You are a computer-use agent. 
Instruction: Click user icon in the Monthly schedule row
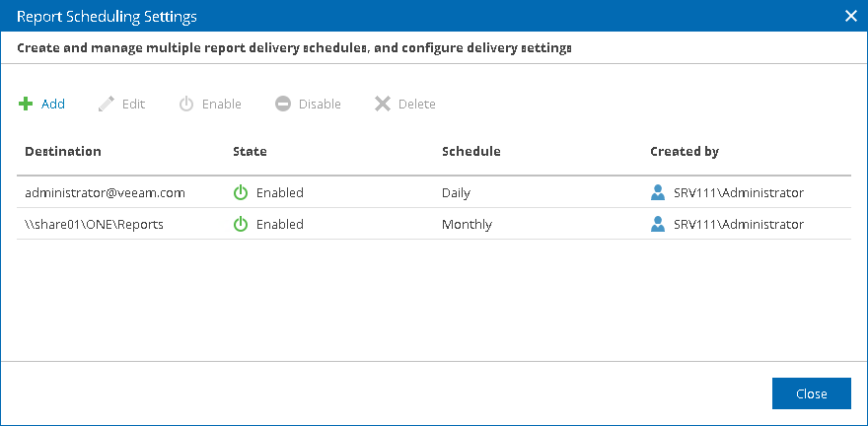[658, 224]
